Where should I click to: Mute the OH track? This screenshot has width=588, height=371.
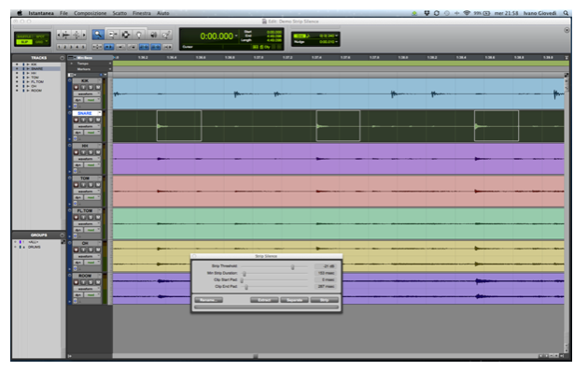(97, 250)
